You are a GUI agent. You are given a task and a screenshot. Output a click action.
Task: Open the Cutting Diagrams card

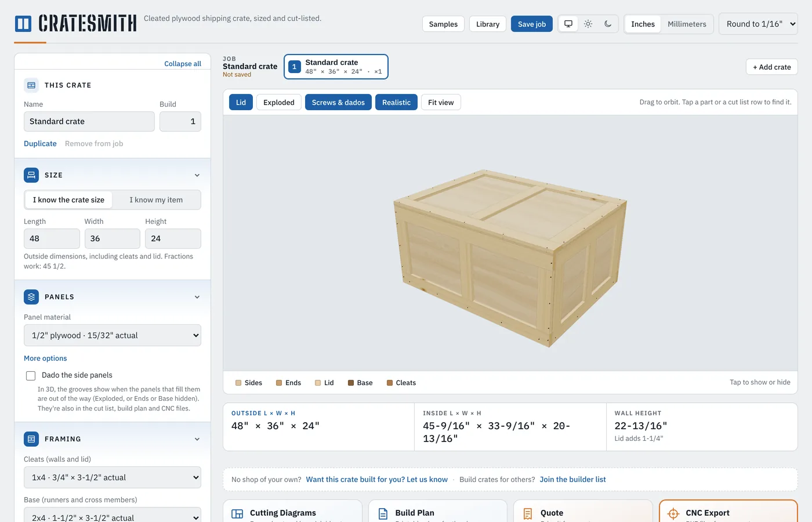coord(292,511)
